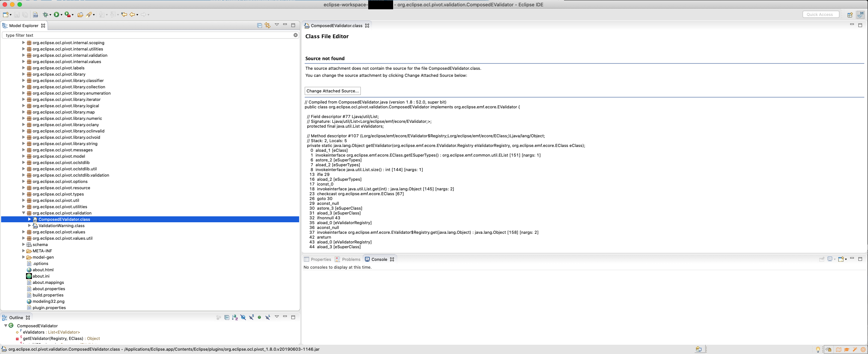The width and height of the screenshot is (868, 354).
Task: Click the orange magic wand icon
Action: pos(855,349)
